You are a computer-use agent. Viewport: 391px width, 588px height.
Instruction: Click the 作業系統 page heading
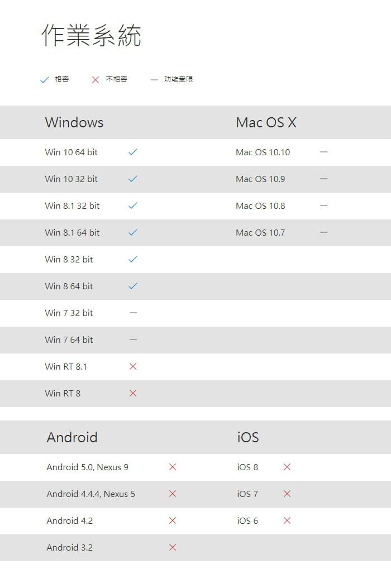91,36
